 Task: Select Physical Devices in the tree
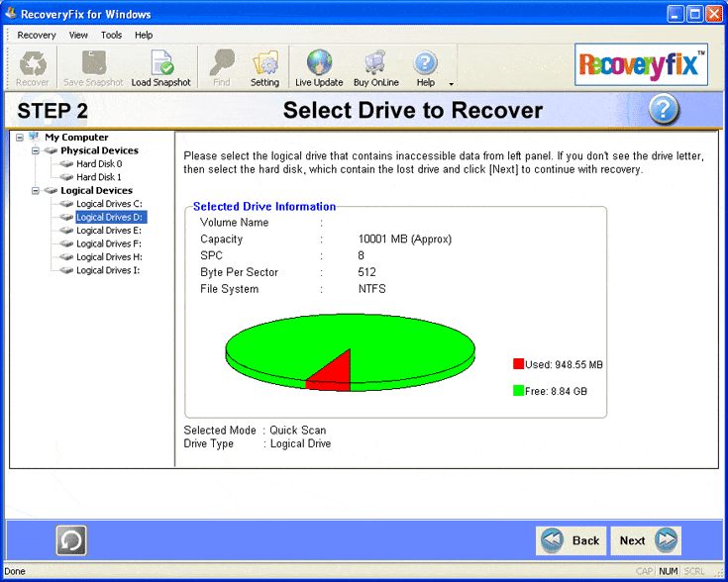tap(99, 150)
